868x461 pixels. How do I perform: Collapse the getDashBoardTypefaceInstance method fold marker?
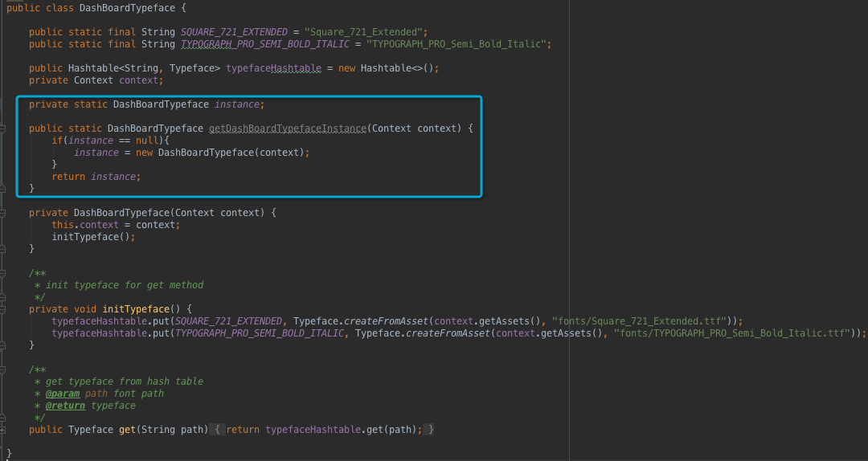[x=2, y=129]
